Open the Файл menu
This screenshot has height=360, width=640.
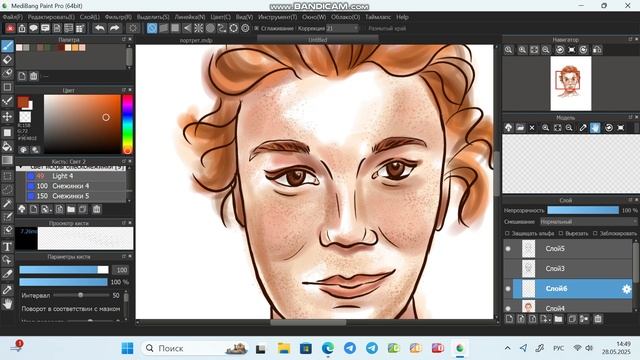point(13,17)
